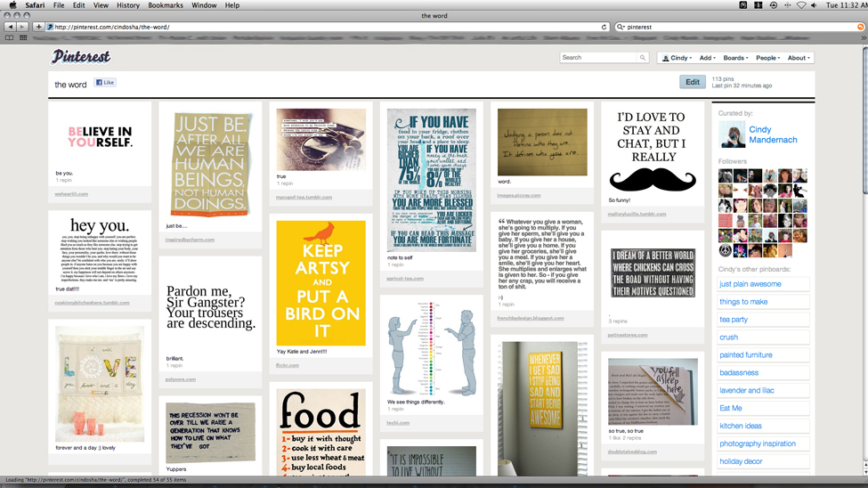Click the Facebook Like button
The height and width of the screenshot is (488, 868).
(105, 83)
